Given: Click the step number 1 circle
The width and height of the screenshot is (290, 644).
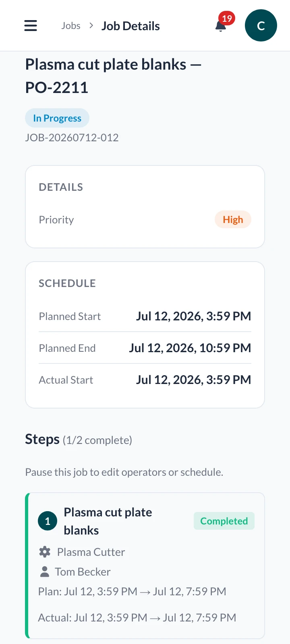Looking at the screenshot, I should [x=48, y=521].
